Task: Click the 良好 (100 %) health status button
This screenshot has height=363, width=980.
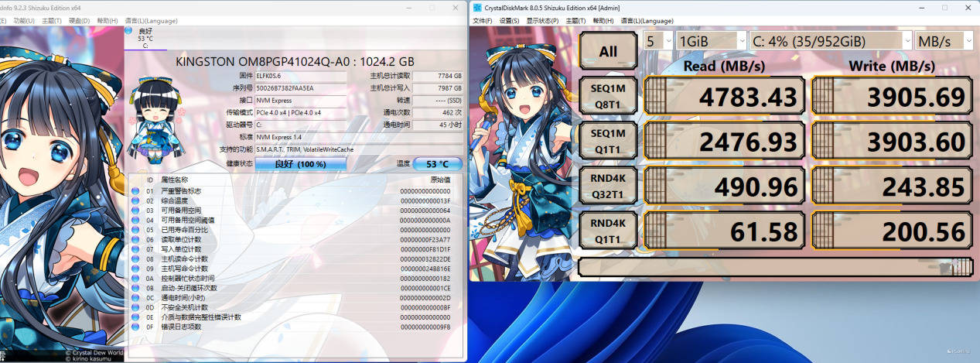Action: click(300, 164)
